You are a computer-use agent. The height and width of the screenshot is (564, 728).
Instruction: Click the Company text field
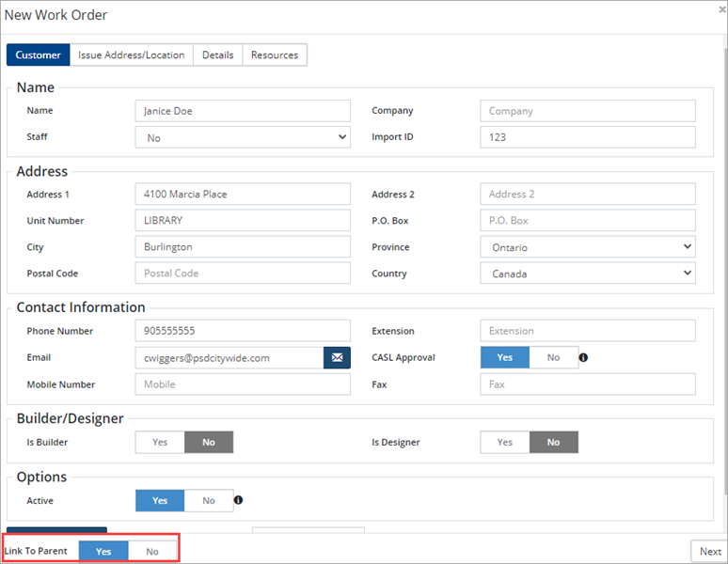[x=588, y=111]
